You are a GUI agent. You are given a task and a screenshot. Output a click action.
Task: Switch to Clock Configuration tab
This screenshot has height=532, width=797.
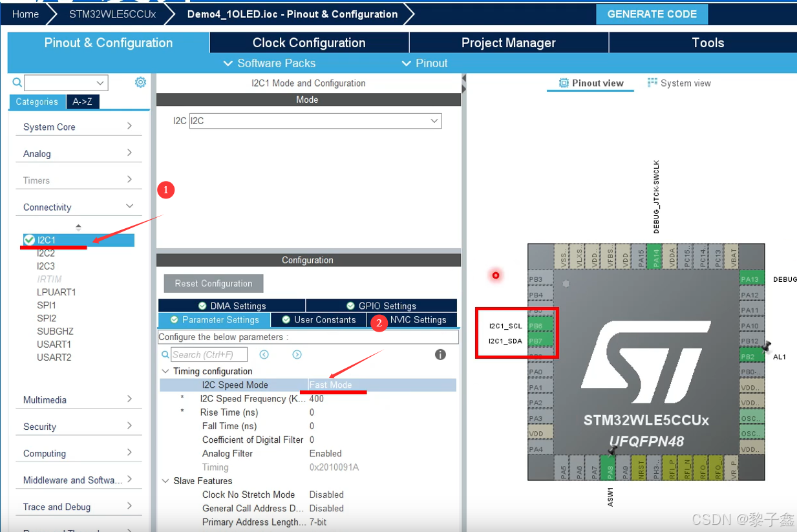[x=309, y=43]
